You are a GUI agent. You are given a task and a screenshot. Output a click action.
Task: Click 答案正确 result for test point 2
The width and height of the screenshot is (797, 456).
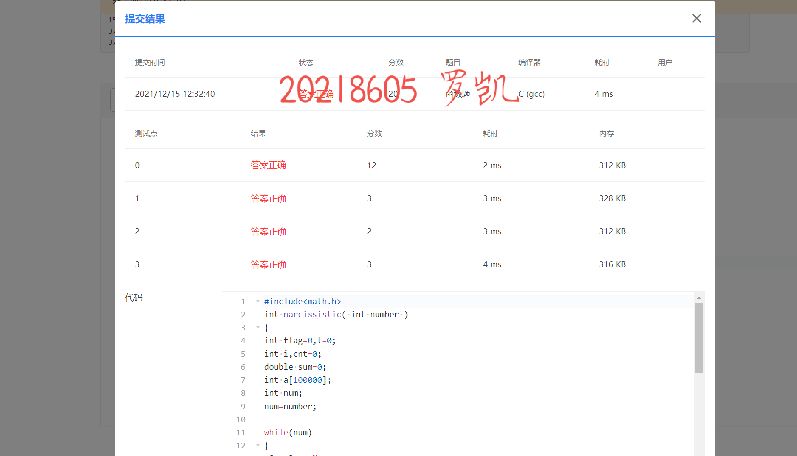pyautogui.click(x=268, y=231)
